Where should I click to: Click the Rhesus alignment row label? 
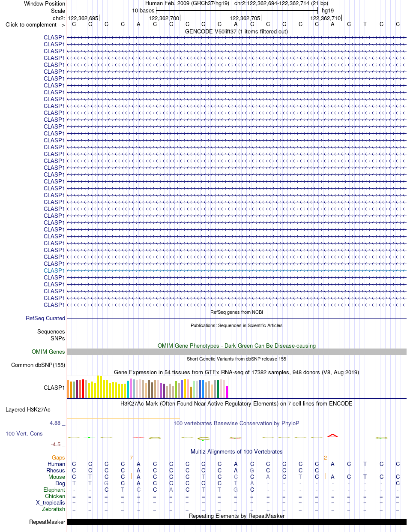tap(56, 471)
